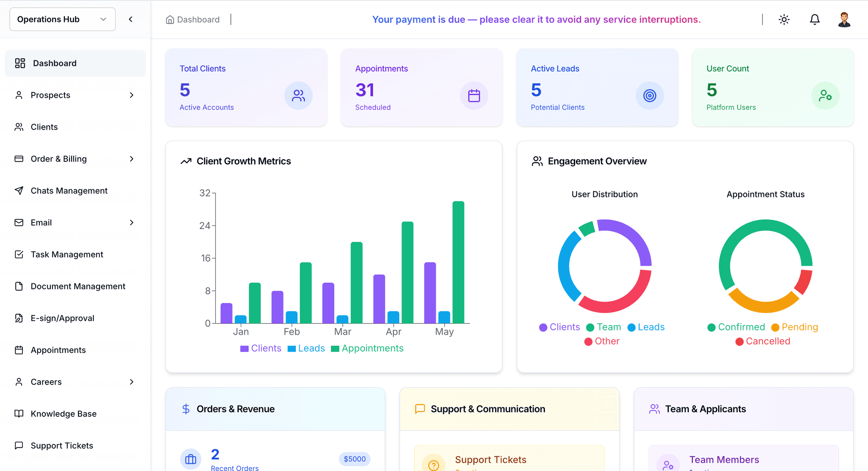Collapse sidebar with the left chevron

point(131,19)
